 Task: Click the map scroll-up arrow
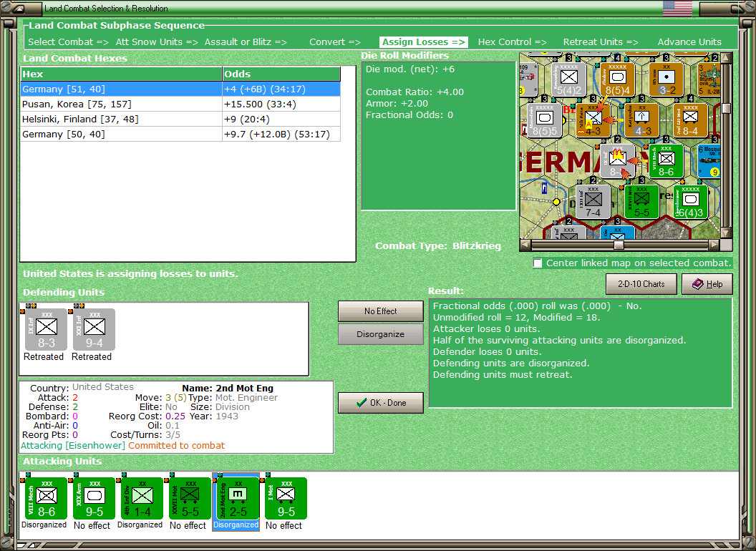click(x=726, y=58)
